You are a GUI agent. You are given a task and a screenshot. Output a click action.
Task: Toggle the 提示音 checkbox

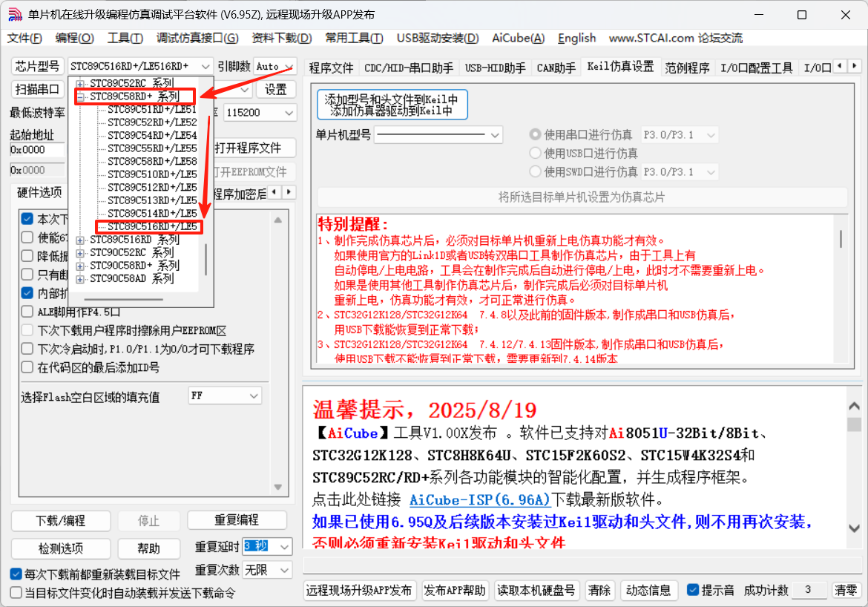click(692, 590)
